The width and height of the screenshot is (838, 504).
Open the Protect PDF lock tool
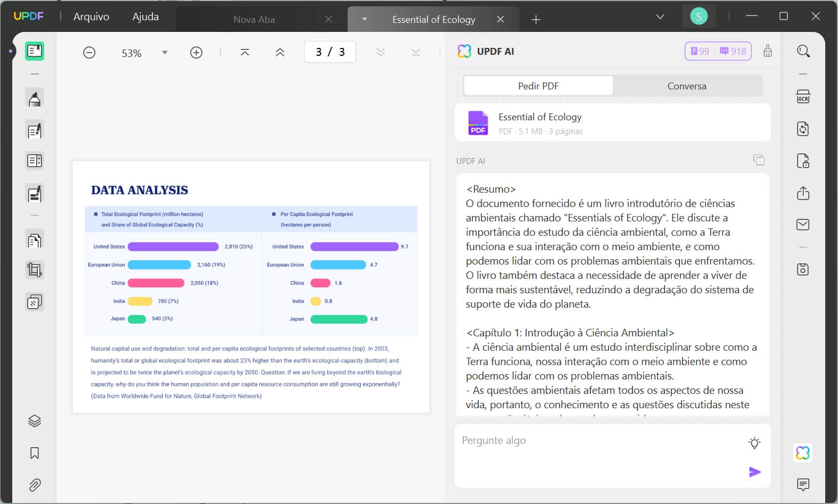[x=803, y=161]
